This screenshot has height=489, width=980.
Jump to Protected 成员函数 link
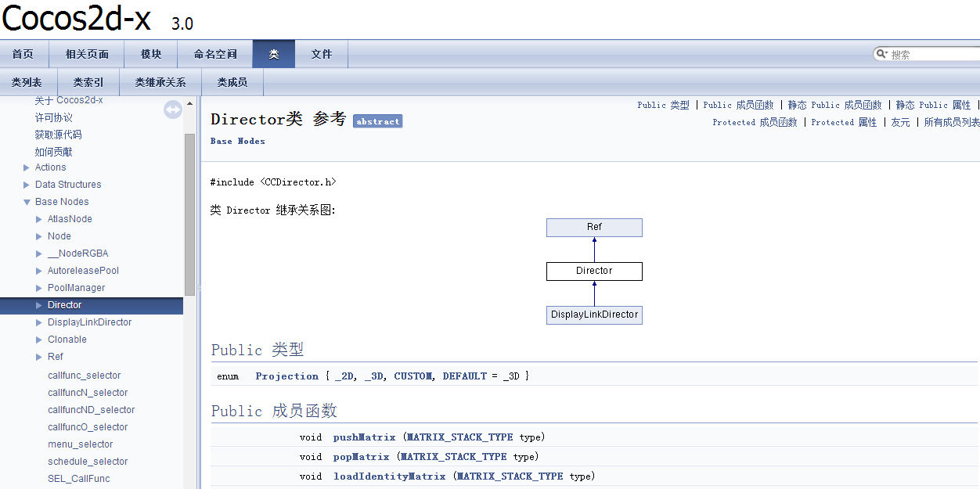(755, 122)
